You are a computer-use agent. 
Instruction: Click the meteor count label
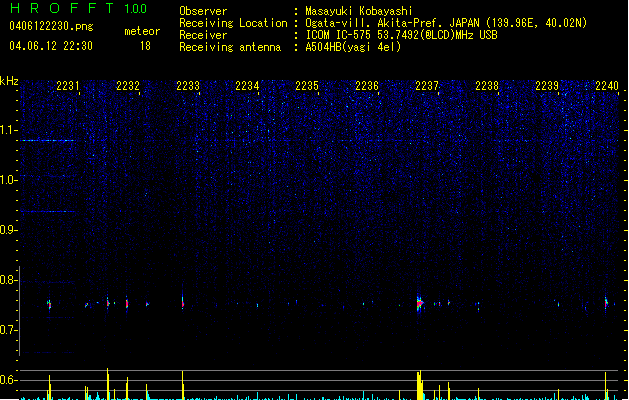click(142, 31)
